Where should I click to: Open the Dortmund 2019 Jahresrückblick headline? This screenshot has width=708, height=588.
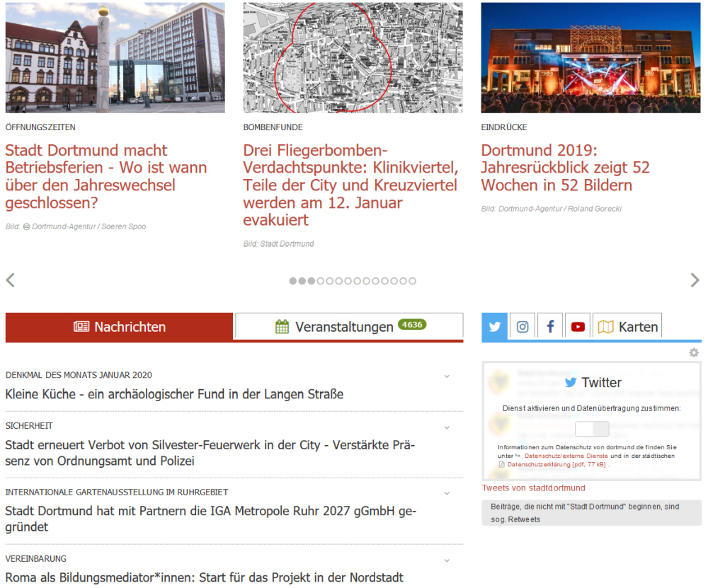[x=565, y=168]
